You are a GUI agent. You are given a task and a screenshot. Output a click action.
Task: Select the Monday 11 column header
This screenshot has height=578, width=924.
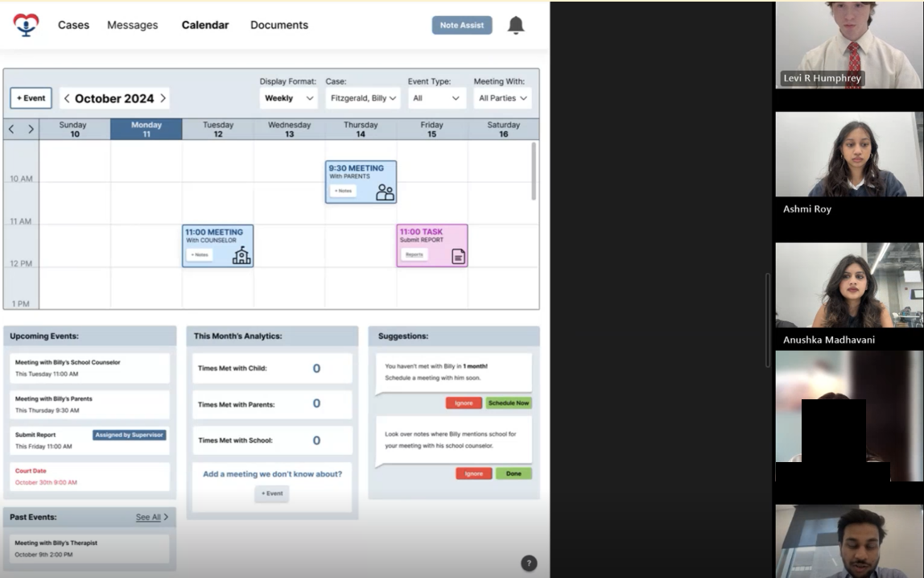(146, 129)
